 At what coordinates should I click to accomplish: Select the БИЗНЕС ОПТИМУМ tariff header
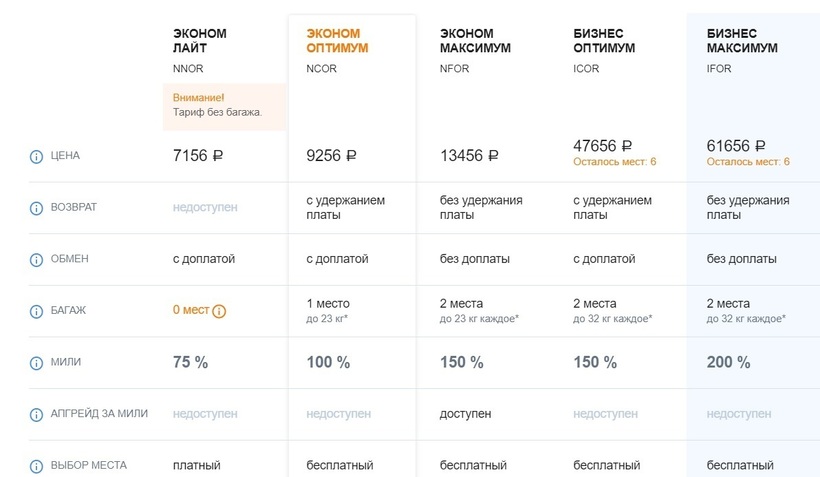click(604, 41)
